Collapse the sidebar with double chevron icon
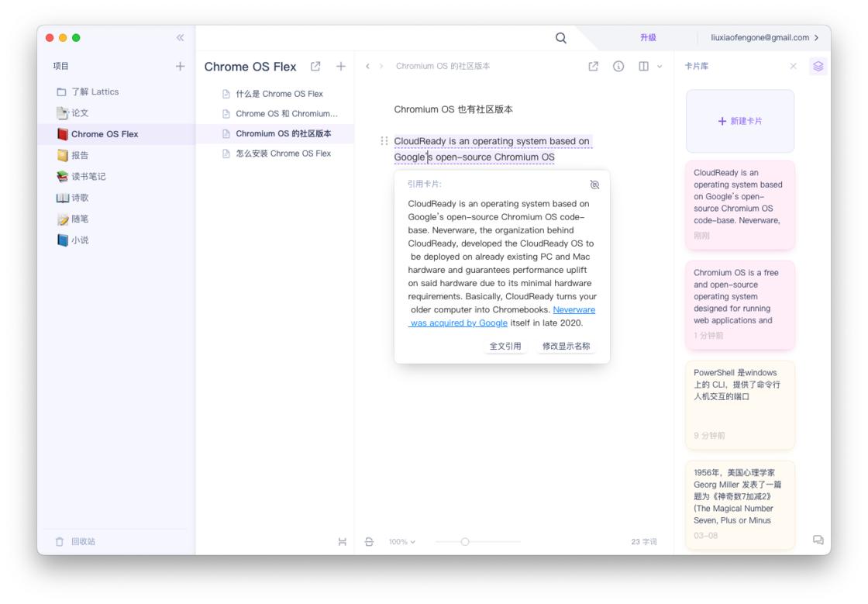This screenshot has width=868, height=604. coord(180,38)
